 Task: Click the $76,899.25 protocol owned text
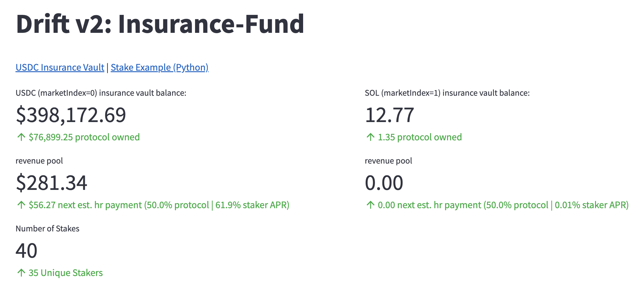coord(84,137)
